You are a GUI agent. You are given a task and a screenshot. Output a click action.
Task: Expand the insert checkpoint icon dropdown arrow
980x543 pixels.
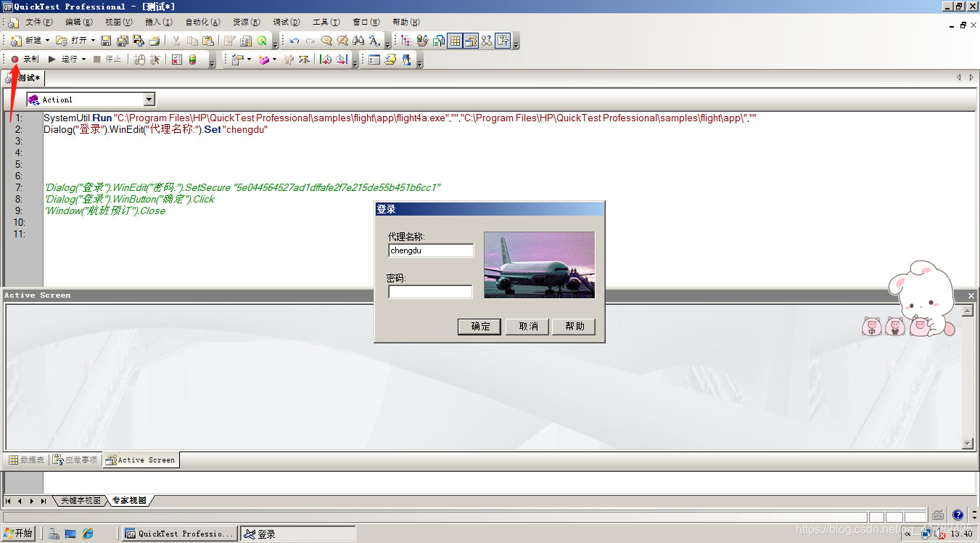click(x=249, y=60)
